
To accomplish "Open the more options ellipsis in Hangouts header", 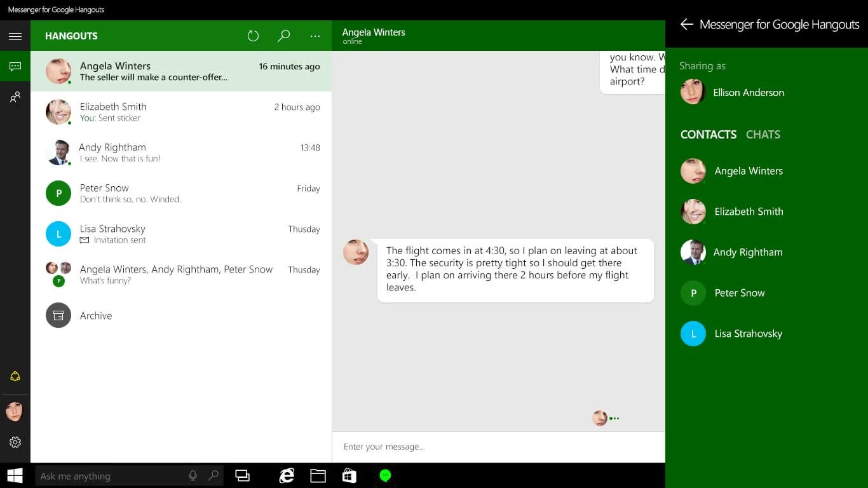I will [x=315, y=36].
